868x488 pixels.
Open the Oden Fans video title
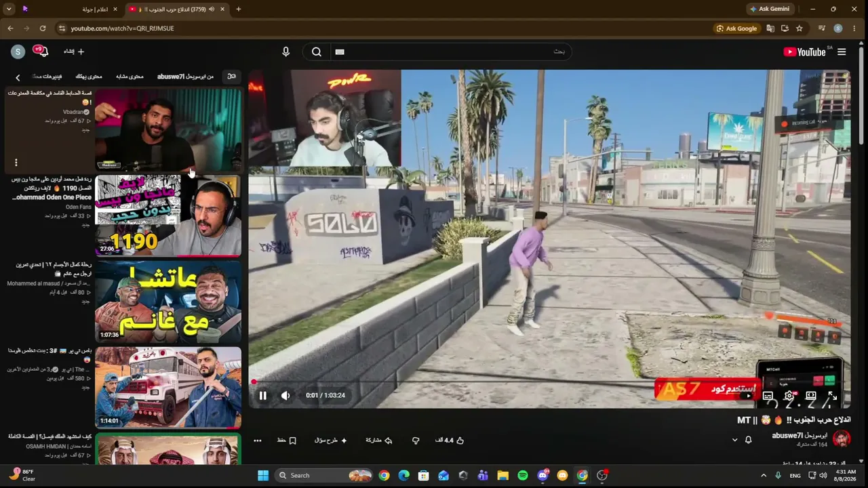(52, 188)
